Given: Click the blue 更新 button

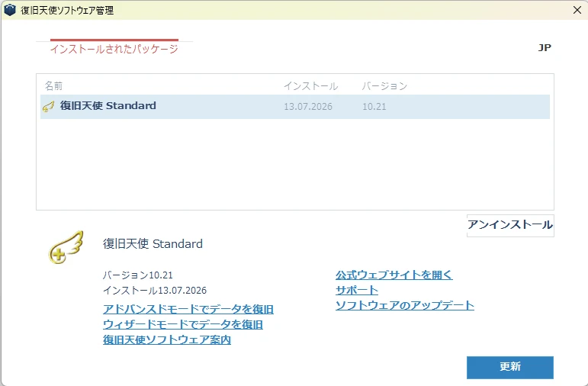Looking at the screenshot, I should [x=510, y=367].
